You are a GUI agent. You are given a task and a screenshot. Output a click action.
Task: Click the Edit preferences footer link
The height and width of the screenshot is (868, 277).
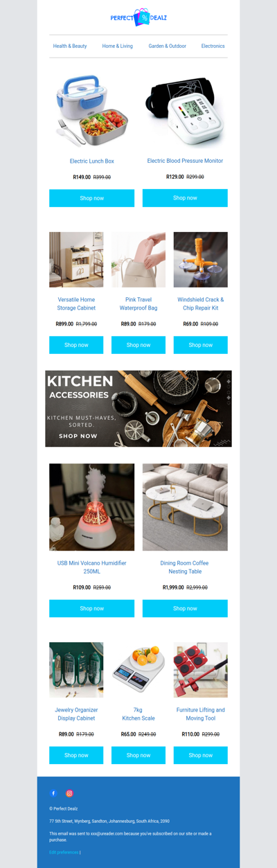(64, 852)
